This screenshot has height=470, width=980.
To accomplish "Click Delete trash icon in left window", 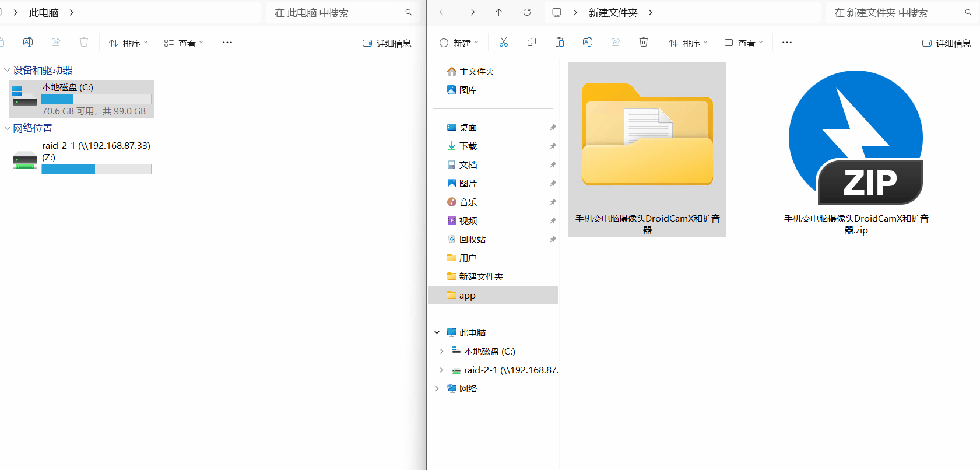I will pyautogui.click(x=84, y=43).
